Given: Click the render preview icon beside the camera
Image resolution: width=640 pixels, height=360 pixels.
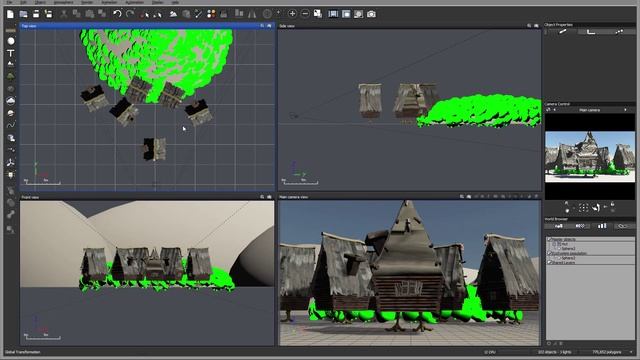Looking at the screenshot, I should coord(358,14).
